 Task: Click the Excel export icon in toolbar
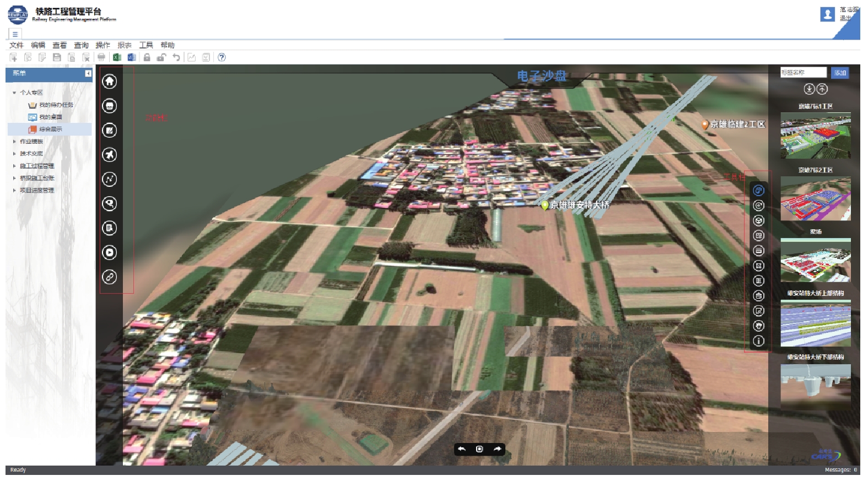click(x=117, y=57)
